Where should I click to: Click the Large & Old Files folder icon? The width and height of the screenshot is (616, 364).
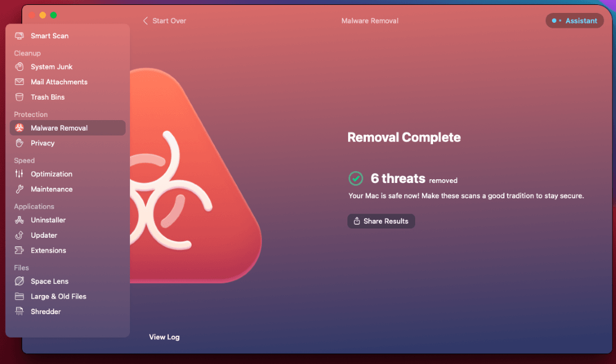(x=19, y=296)
